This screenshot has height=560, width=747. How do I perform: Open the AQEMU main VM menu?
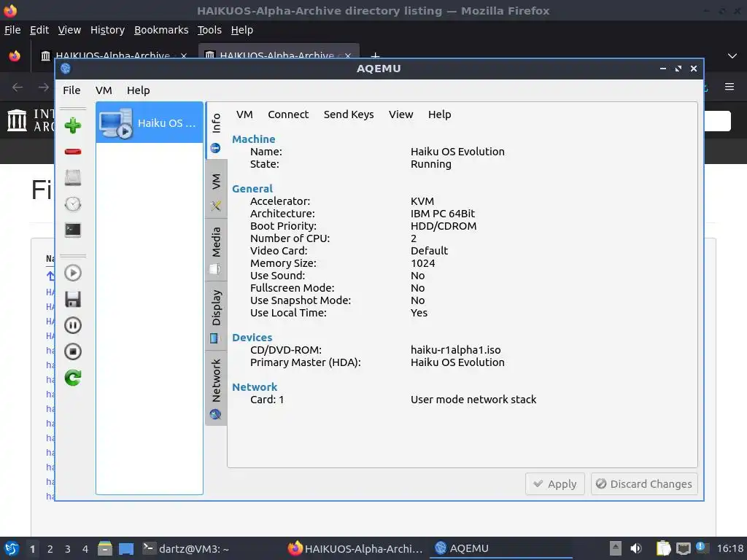tap(104, 90)
